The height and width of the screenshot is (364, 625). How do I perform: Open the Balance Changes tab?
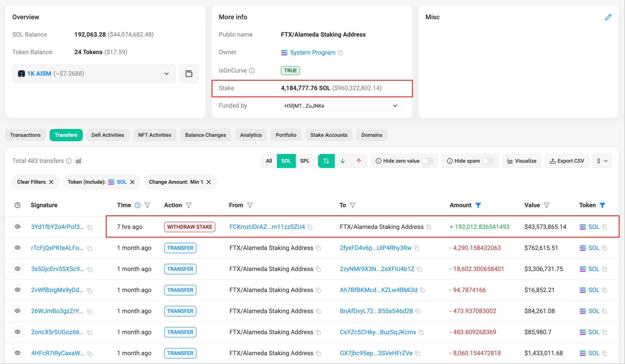205,135
